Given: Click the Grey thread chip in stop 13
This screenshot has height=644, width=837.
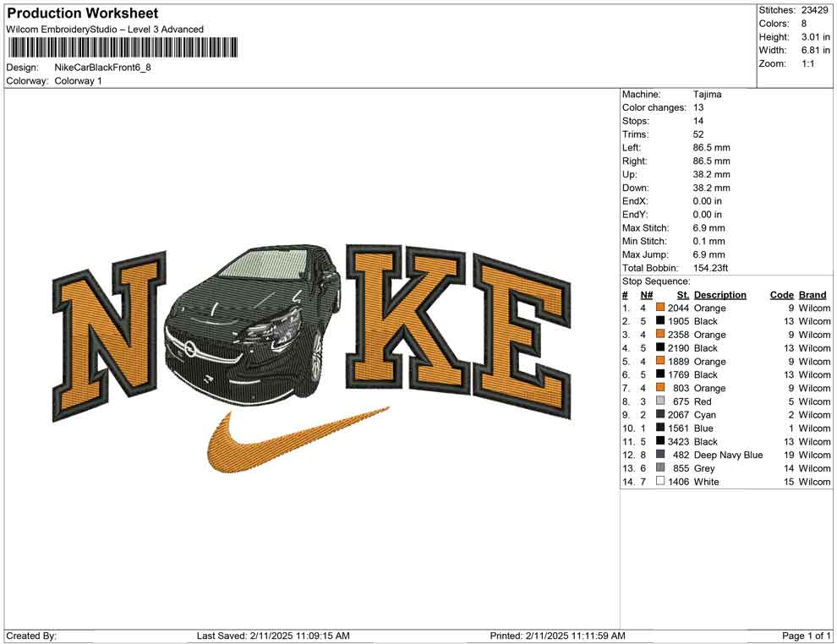Looking at the screenshot, I should click(x=660, y=468).
